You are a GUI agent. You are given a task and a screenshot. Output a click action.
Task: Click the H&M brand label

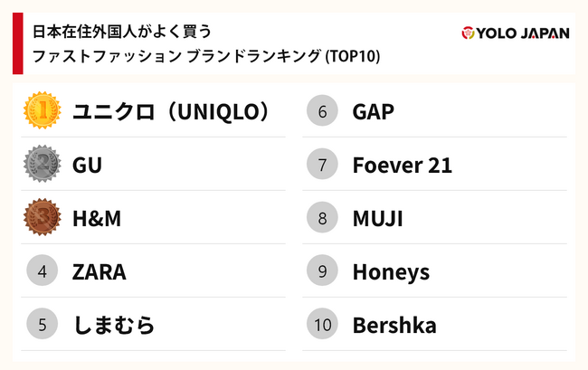[x=97, y=219]
